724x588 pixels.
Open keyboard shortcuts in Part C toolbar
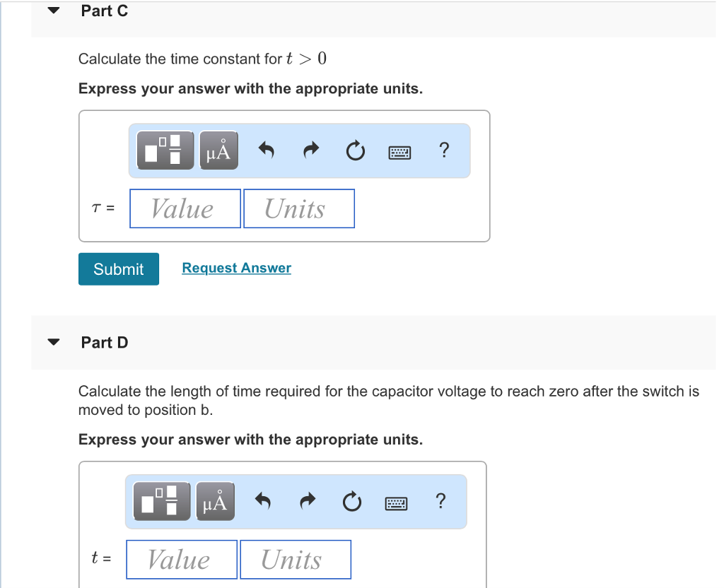(399, 151)
